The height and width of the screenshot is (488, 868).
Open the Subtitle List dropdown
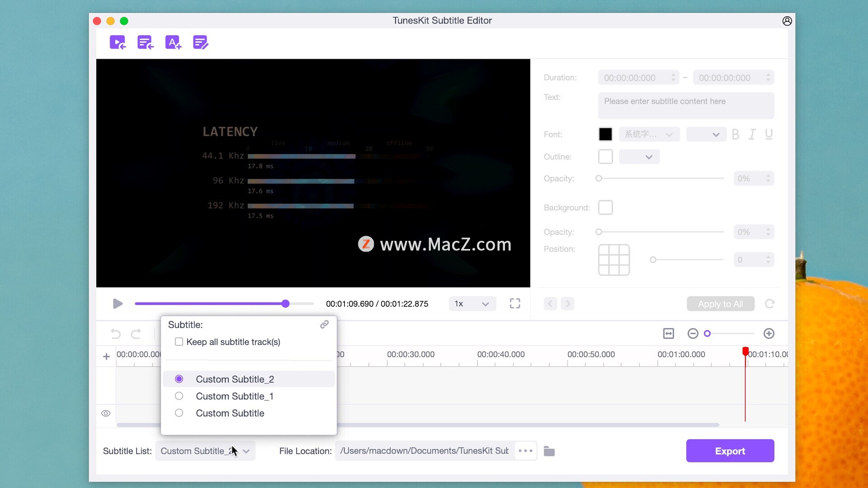click(205, 451)
